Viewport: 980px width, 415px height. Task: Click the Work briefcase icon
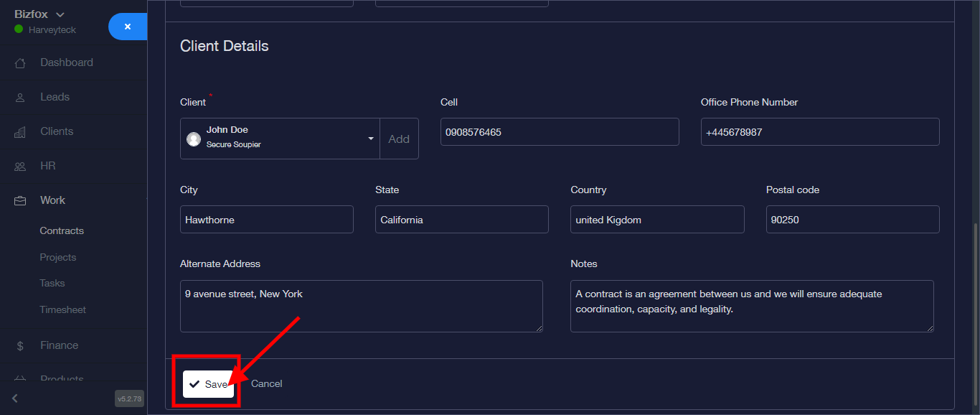coord(20,201)
